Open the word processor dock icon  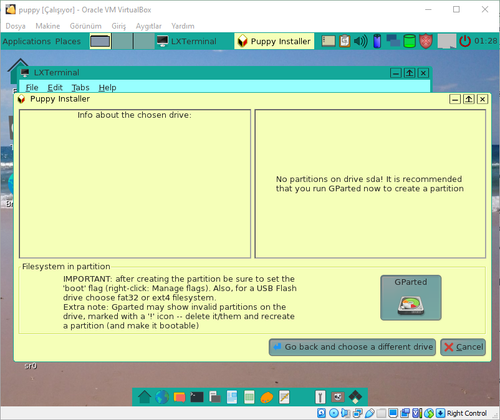pyautogui.click(x=232, y=397)
